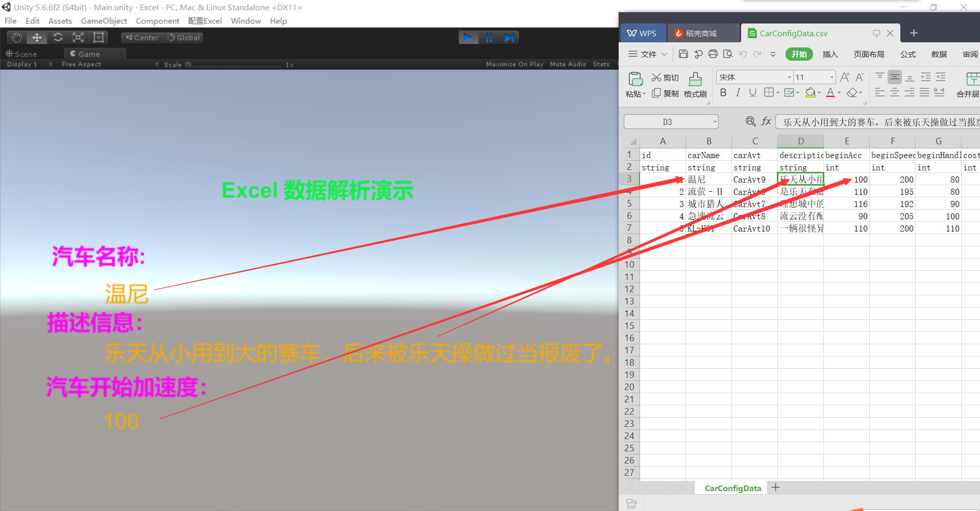Click the increase font size icon
Viewport: 980px width, 511px height.
point(845,78)
